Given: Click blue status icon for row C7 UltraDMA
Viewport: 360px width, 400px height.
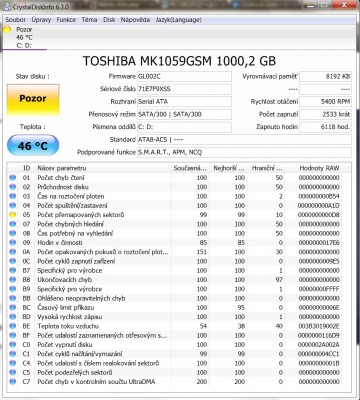Looking at the screenshot, I should (13, 382).
